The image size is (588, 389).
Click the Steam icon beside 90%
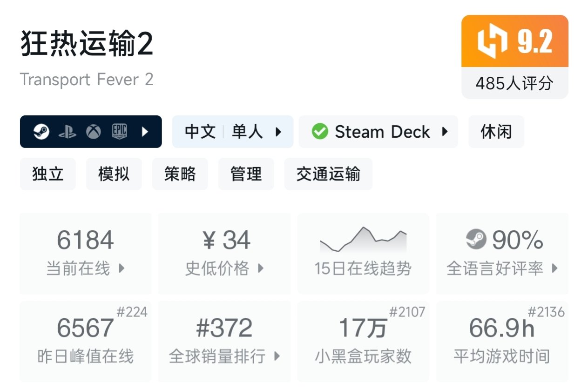476,240
